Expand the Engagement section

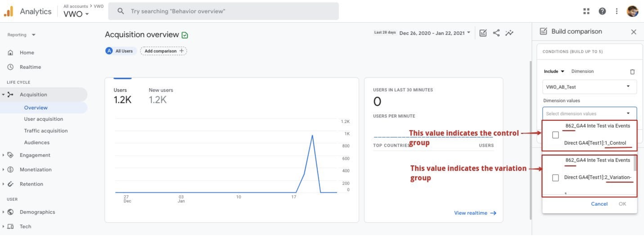click(x=3, y=155)
